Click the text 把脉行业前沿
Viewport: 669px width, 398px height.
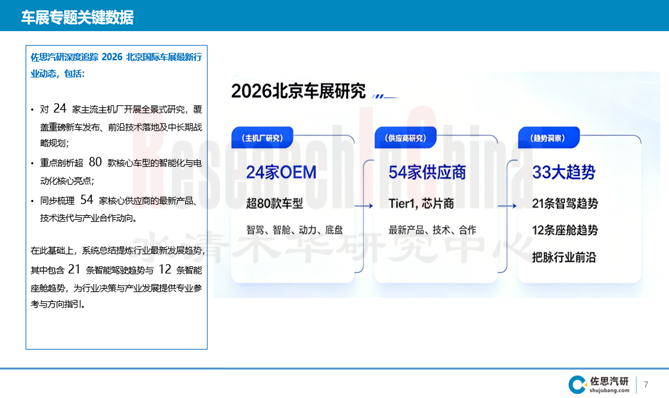(x=564, y=257)
